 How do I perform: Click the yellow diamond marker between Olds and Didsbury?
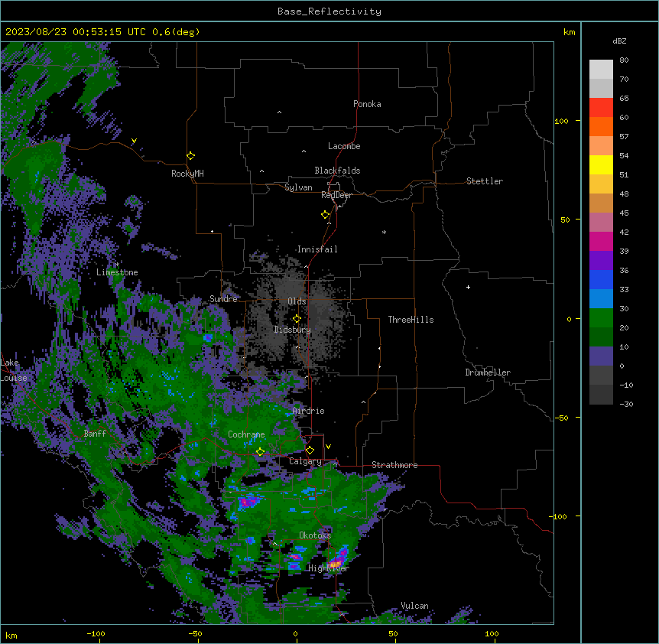(x=297, y=318)
